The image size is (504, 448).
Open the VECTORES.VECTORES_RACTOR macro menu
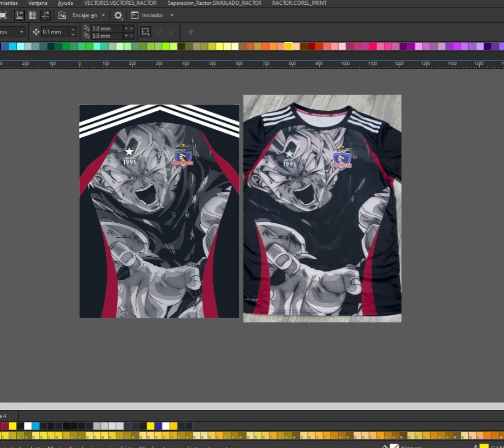pos(120,3)
